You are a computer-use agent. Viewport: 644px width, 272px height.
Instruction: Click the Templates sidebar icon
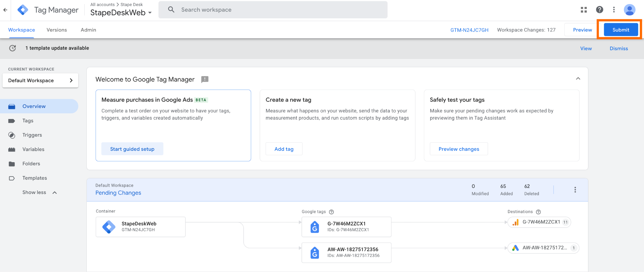(x=12, y=178)
